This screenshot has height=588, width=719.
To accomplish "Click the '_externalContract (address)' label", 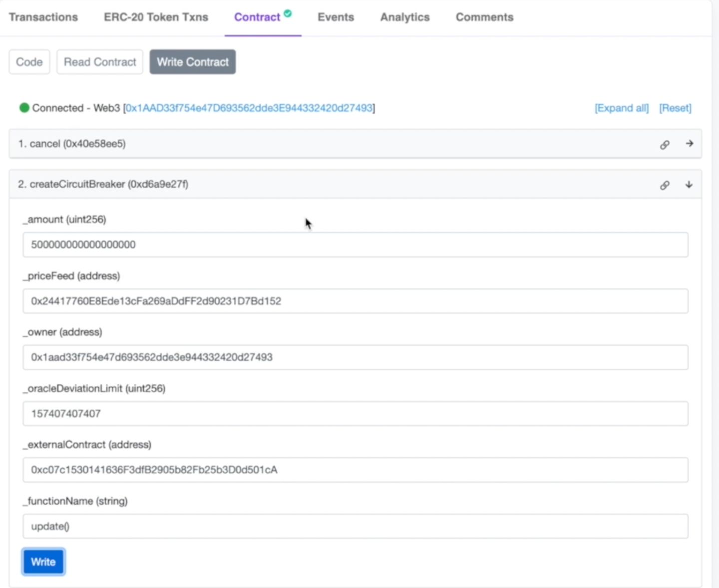I will coord(87,445).
